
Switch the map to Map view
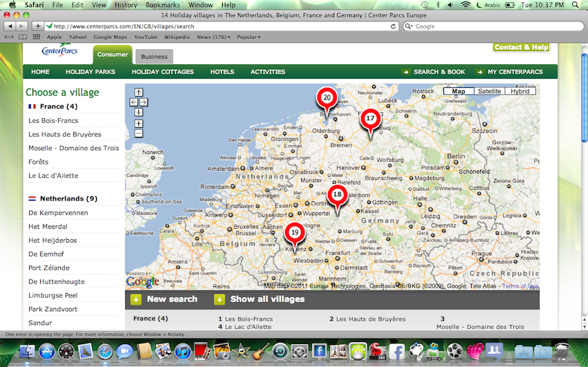[x=458, y=91]
